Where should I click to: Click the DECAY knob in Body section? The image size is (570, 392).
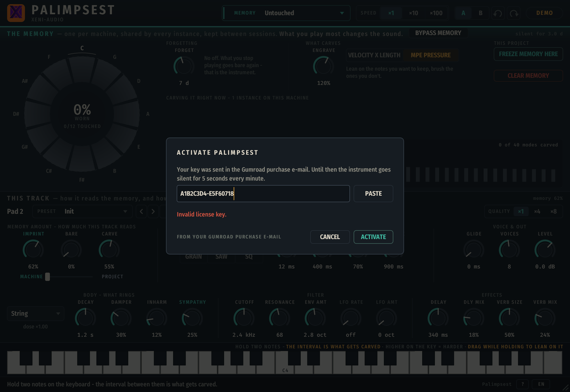(x=85, y=318)
